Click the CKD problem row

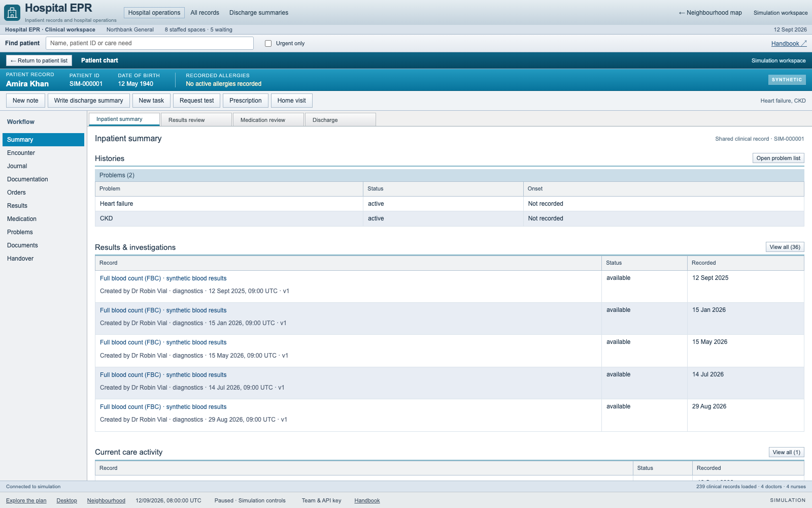449,218
